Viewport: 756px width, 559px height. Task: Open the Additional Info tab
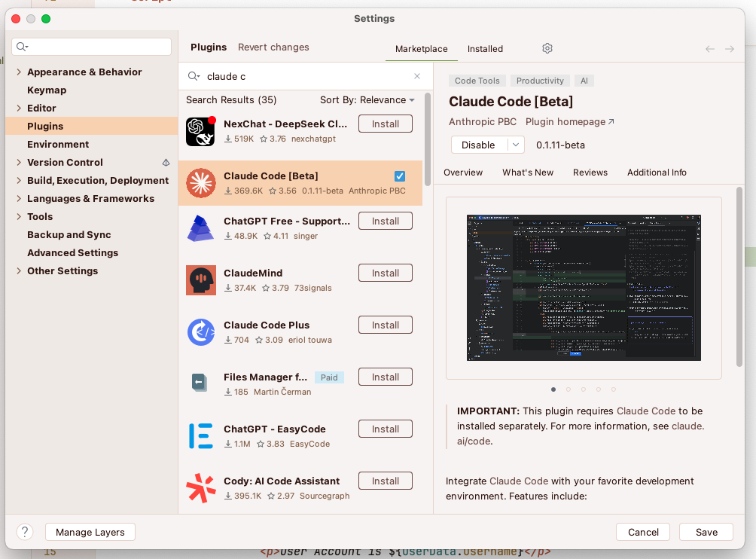(657, 173)
